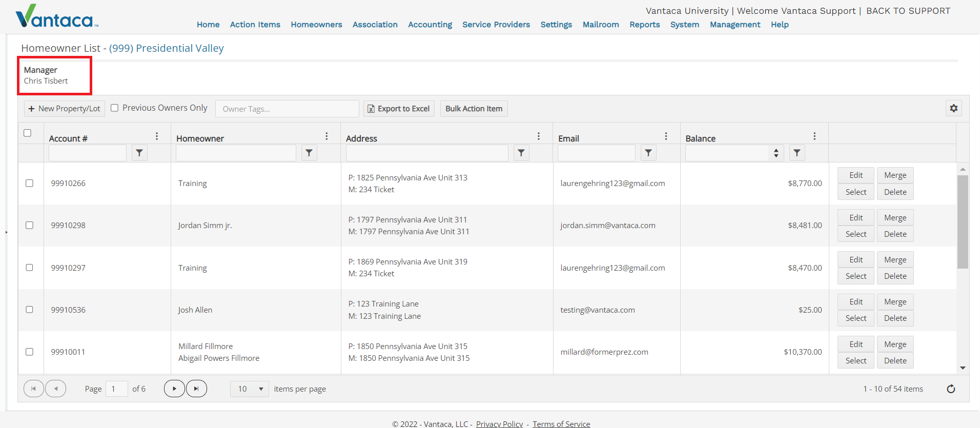The height and width of the screenshot is (428, 980).
Task: Open Balance column three-dot menu
Action: pos(814,136)
